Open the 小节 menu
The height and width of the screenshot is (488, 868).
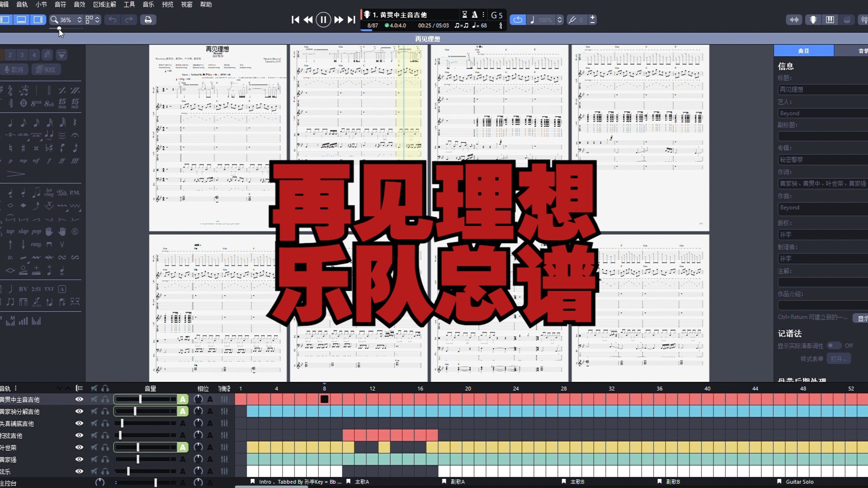[x=41, y=4]
